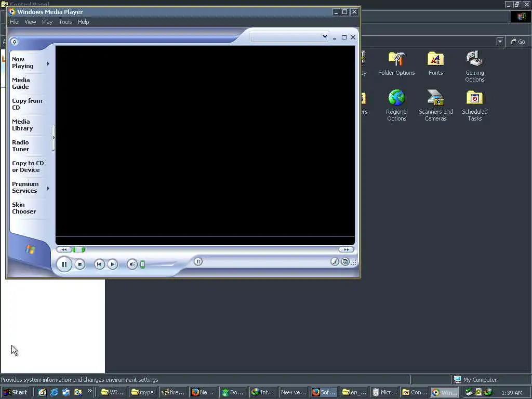Switch to the Sof... taskbar button

point(324,392)
